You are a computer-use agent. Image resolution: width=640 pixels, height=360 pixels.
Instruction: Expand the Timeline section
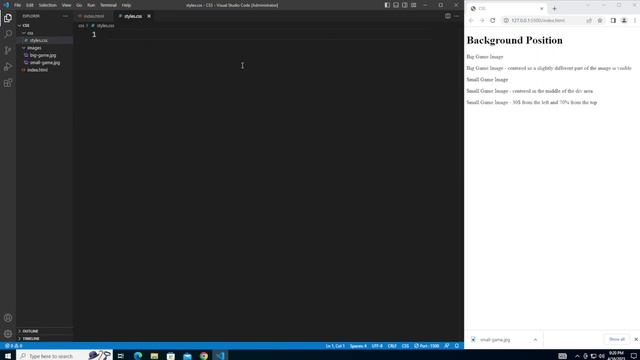tap(29, 338)
